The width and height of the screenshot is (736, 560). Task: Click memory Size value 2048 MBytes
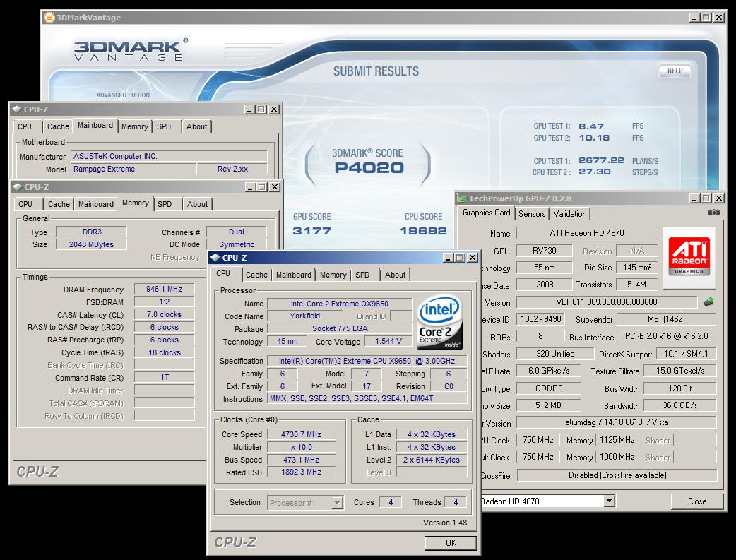tap(91, 244)
